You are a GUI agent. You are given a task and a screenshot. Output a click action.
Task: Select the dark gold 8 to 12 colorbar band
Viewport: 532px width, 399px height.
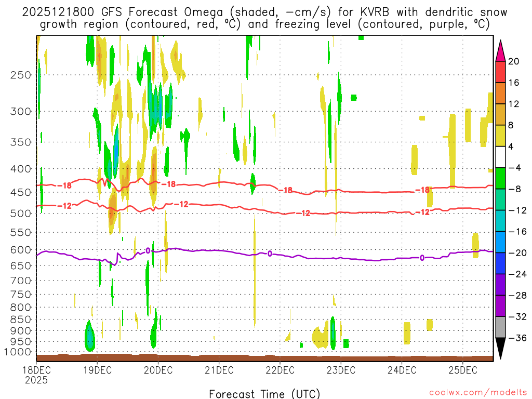(x=500, y=115)
